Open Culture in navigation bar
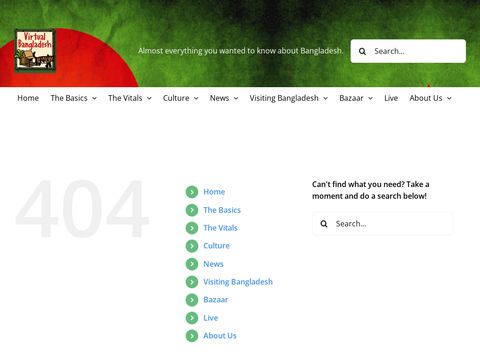 point(176,98)
